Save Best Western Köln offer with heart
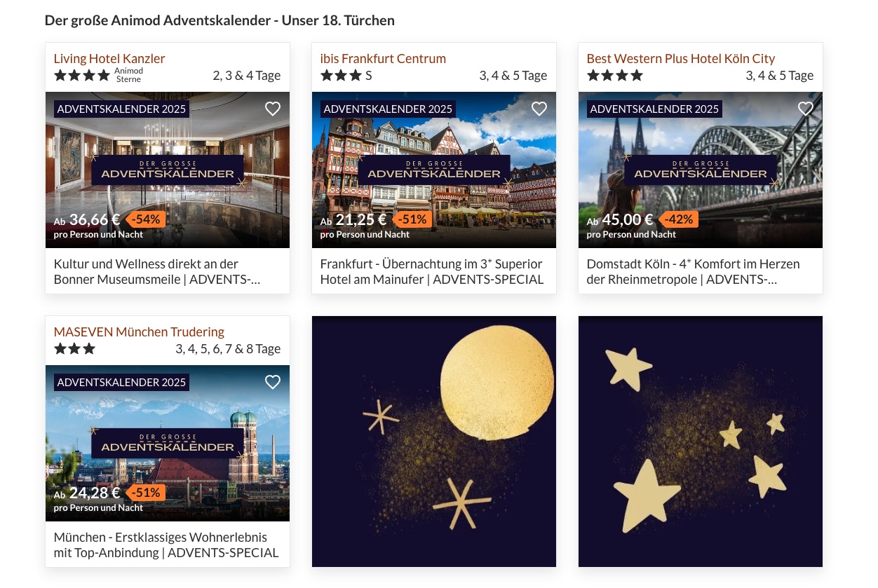 click(x=806, y=109)
